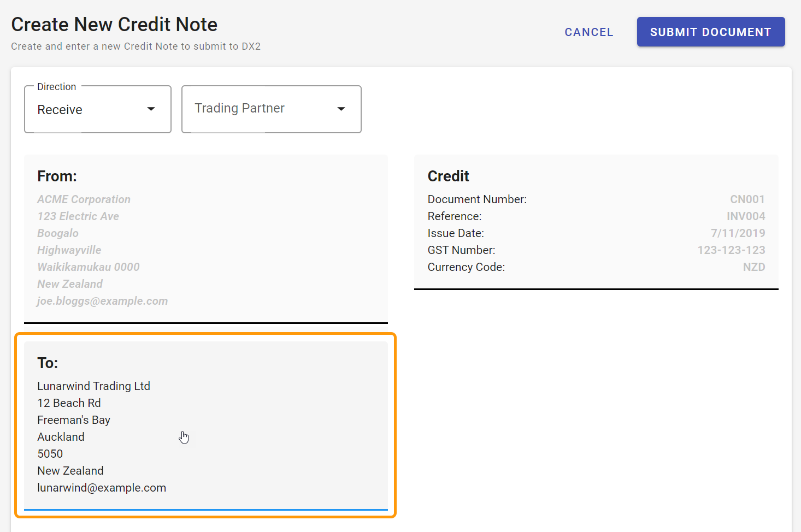Screen dimensions: 801x532
Task: Select the Reference value INV004
Action: pos(746,216)
